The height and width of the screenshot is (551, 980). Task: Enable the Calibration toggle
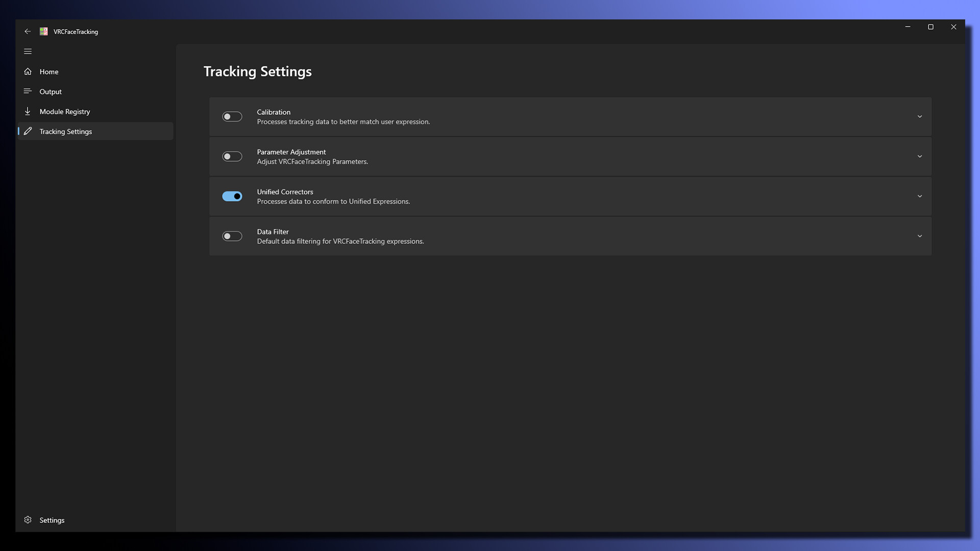pos(232,116)
